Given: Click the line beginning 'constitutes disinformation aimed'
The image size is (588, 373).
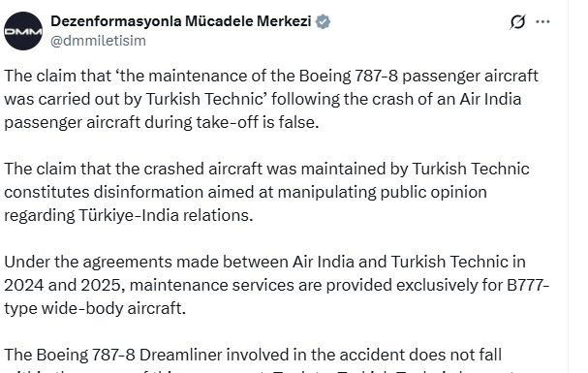Looking at the screenshot, I should coord(246,192).
